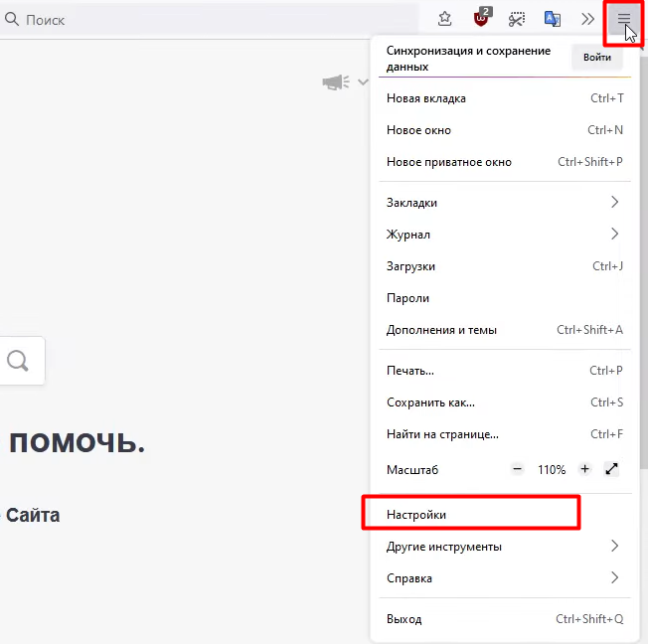Open Загрузки from the menu
Viewport: 648px width, 644px height.
click(505, 266)
